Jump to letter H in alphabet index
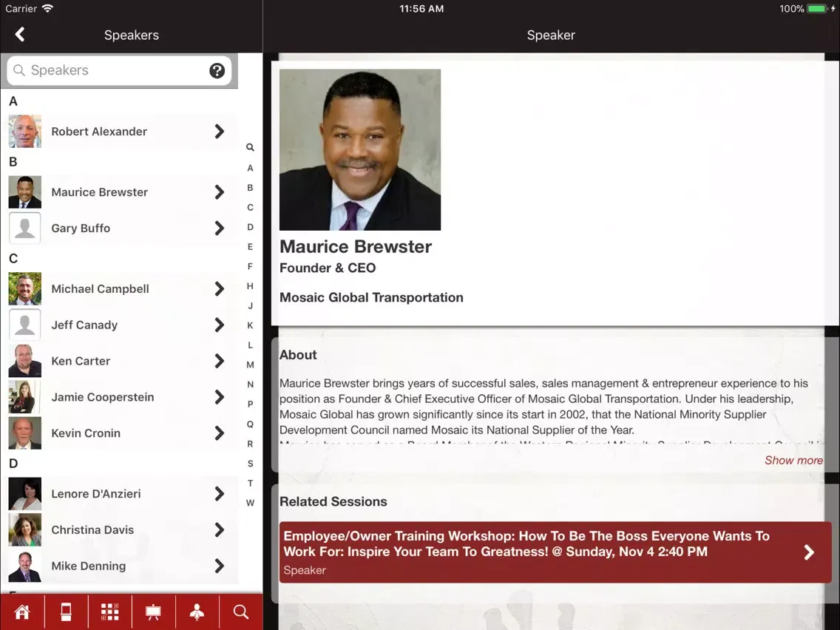The height and width of the screenshot is (630, 840). [250, 286]
